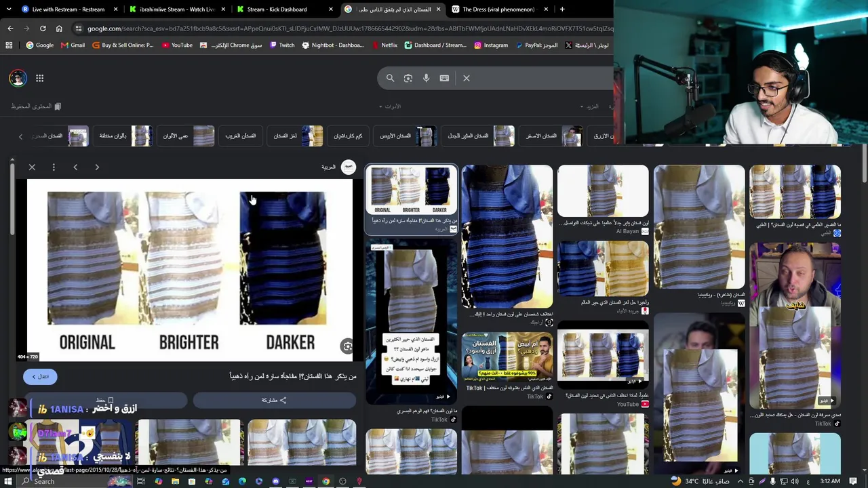Open the Google bookmark

39,45
